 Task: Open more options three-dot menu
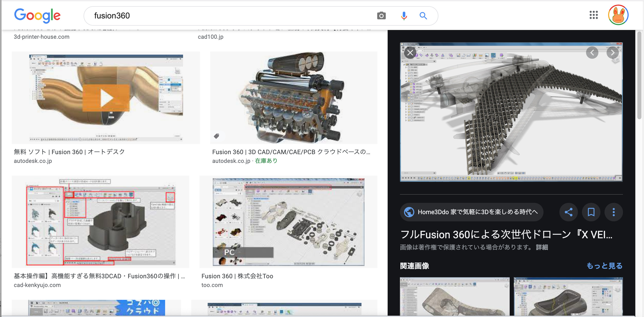(613, 212)
